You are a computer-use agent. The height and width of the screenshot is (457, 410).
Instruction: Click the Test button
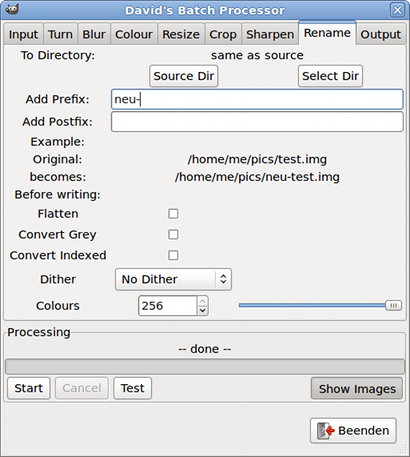coord(133,388)
